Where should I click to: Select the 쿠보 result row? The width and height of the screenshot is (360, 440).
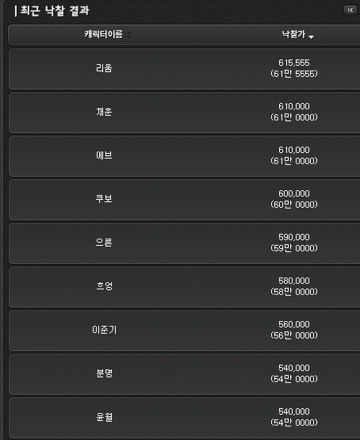[x=184, y=200]
